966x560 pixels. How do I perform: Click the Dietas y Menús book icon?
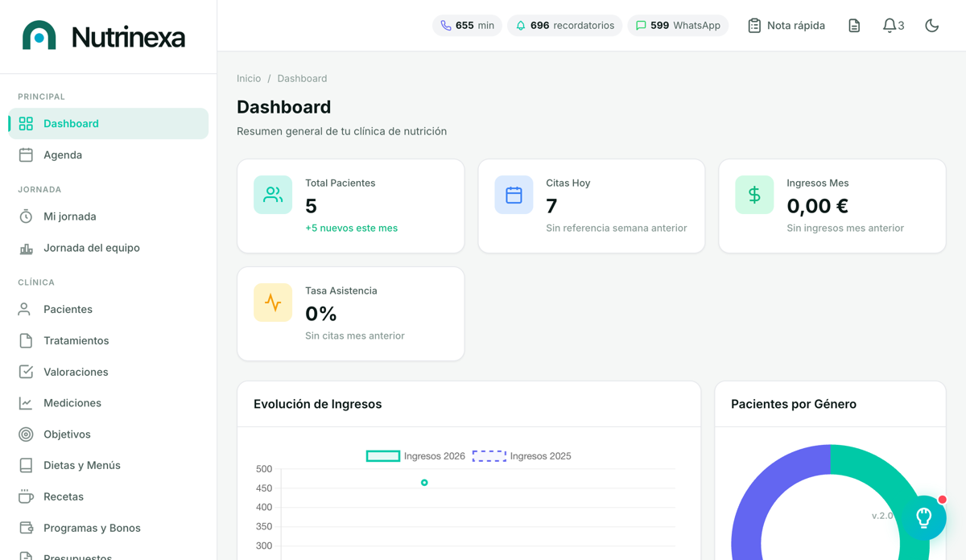[x=26, y=465]
